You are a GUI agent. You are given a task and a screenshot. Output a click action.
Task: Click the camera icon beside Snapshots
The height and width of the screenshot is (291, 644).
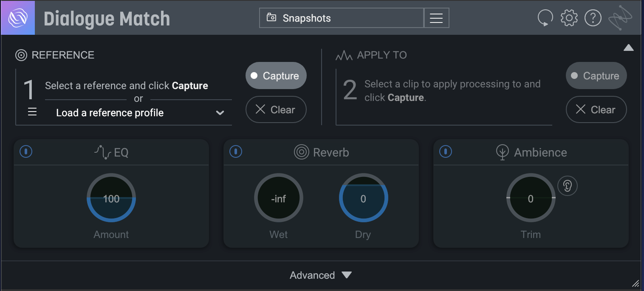tap(271, 18)
